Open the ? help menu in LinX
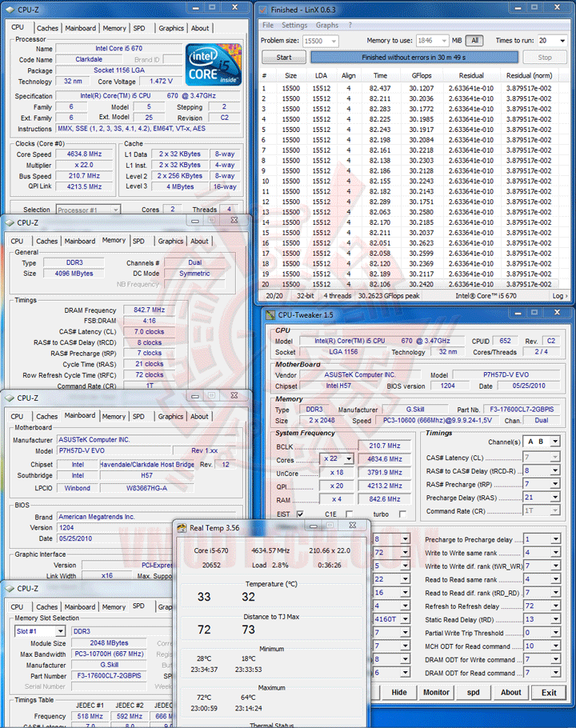The height and width of the screenshot is (728, 576). click(x=350, y=25)
